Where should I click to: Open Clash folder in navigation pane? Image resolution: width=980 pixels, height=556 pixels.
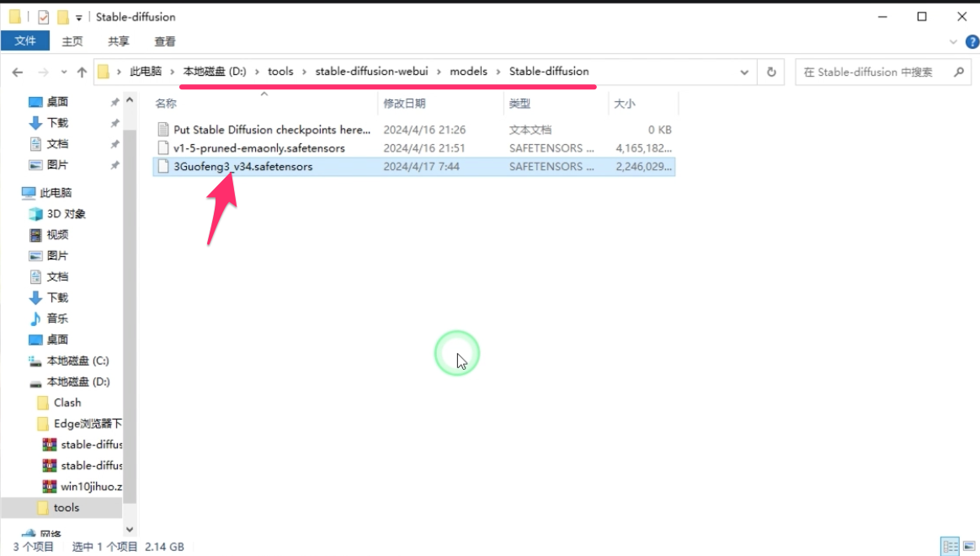67,403
